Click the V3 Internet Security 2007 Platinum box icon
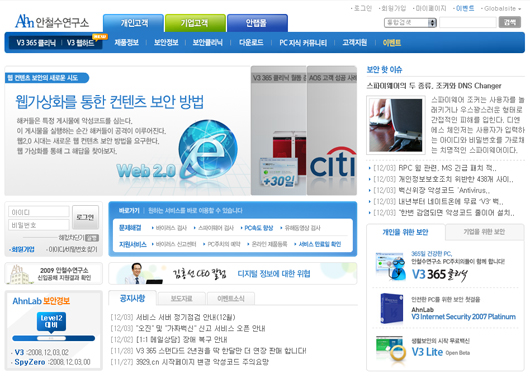The width and height of the screenshot is (530, 378). (391, 308)
